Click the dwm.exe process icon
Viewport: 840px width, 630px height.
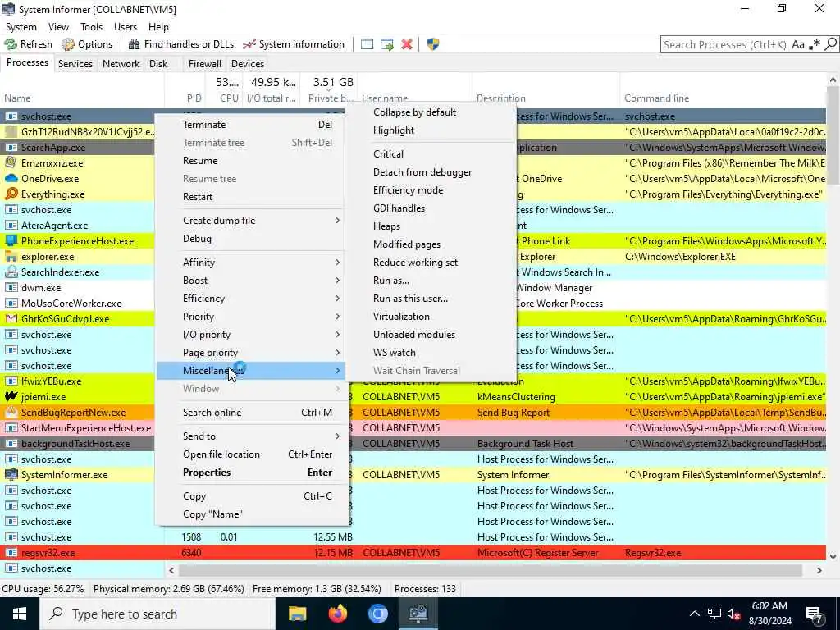click(11, 288)
